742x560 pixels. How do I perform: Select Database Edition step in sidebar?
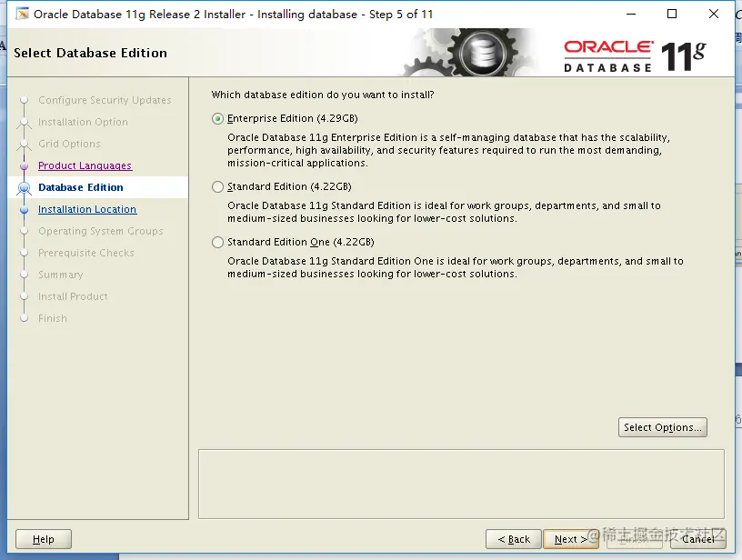pos(80,187)
